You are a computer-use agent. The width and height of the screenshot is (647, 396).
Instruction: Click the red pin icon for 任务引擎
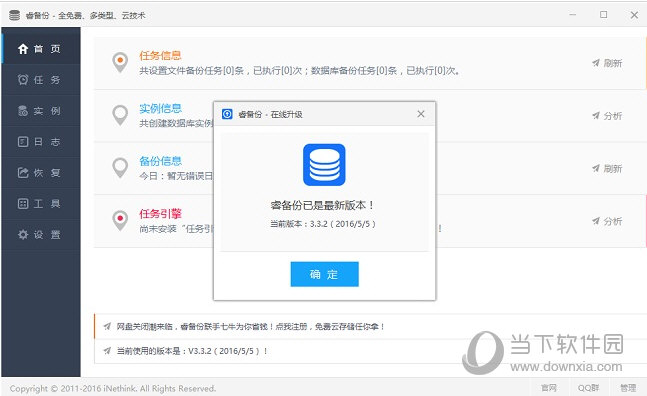[120, 220]
